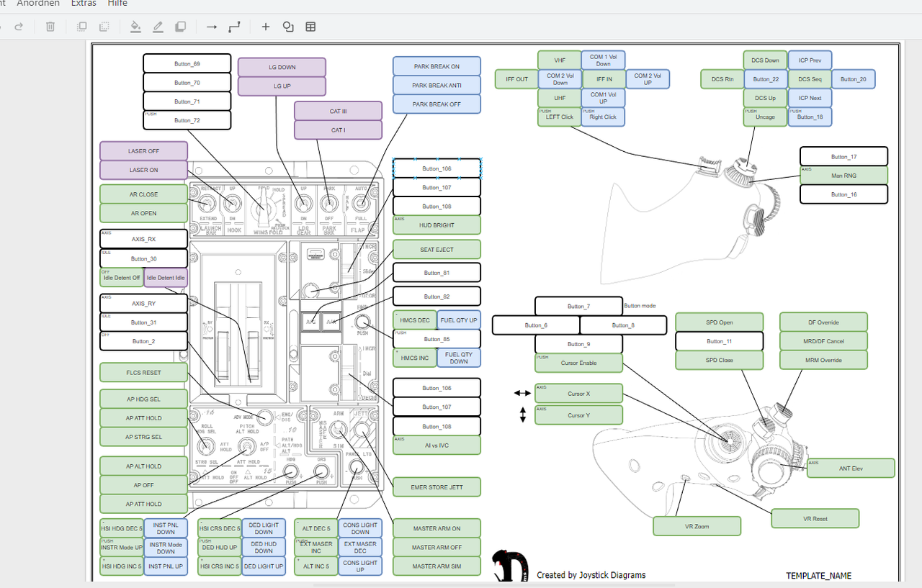Select the Idle Detent Idle box
The height and width of the screenshot is (588, 922).
coord(166,278)
